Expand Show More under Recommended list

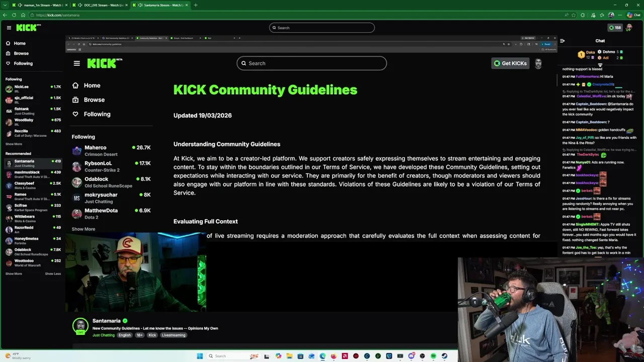14,274
